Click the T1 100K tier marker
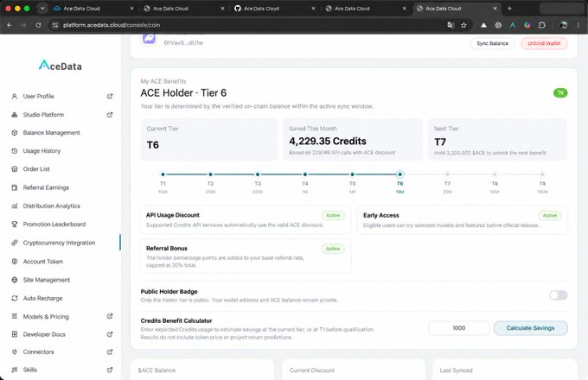This screenshot has height=380, width=588. point(163,174)
